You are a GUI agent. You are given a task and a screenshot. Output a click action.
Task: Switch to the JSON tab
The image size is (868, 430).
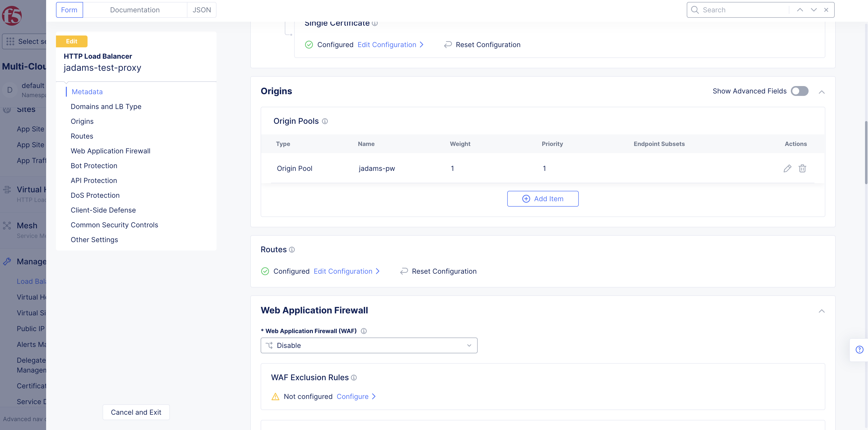[x=201, y=10]
